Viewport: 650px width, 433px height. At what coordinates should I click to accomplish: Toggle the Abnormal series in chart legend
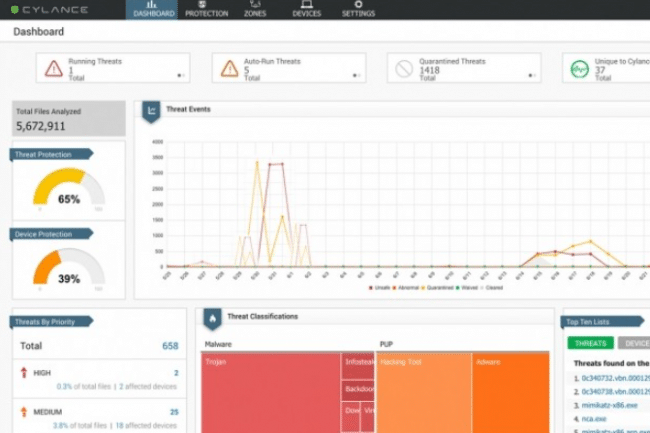coord(407,287)
